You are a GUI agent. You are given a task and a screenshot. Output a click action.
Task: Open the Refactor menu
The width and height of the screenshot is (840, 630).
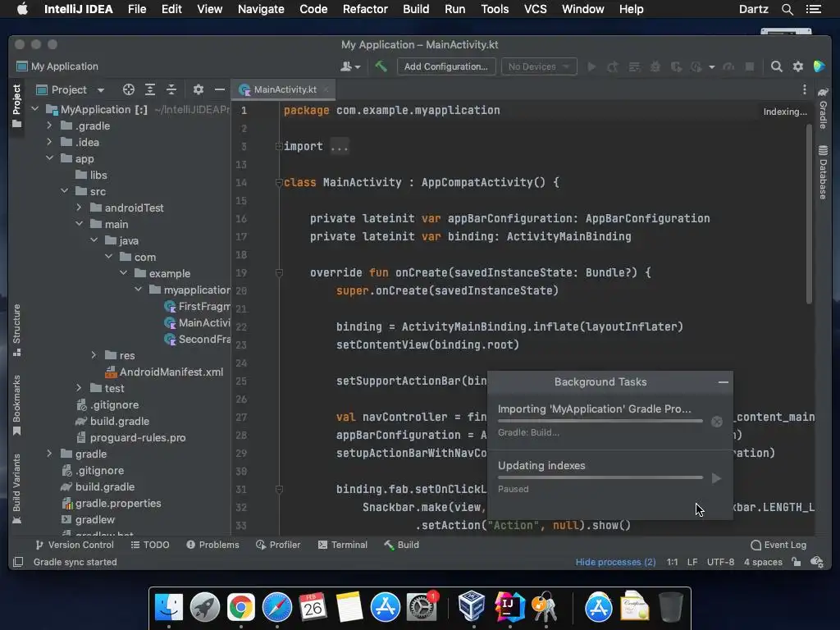pos(365,9)
